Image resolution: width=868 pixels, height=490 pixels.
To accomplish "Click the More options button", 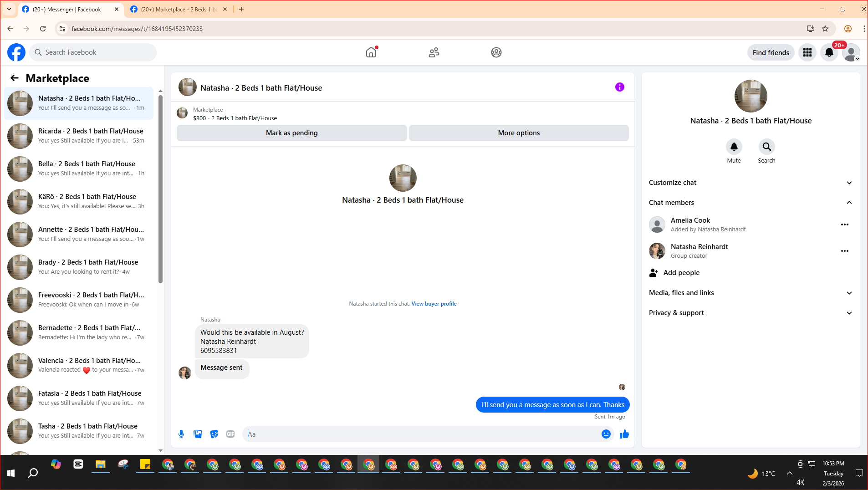I will coord(519,133).
